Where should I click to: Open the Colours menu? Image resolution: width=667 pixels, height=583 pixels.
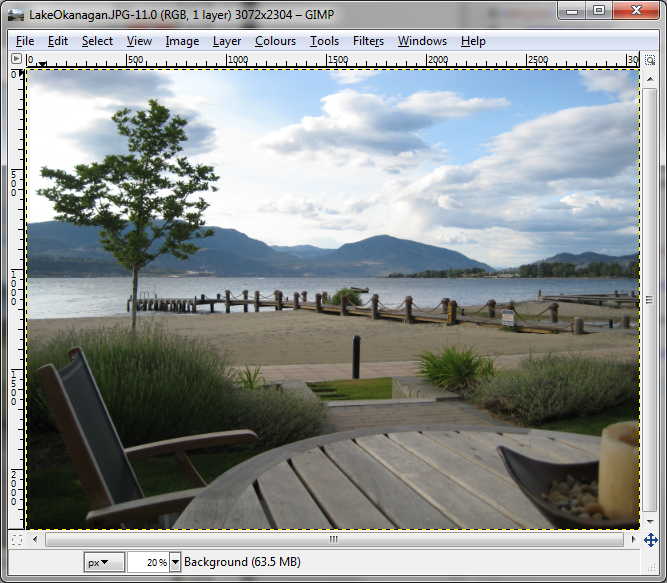(275, 41)
